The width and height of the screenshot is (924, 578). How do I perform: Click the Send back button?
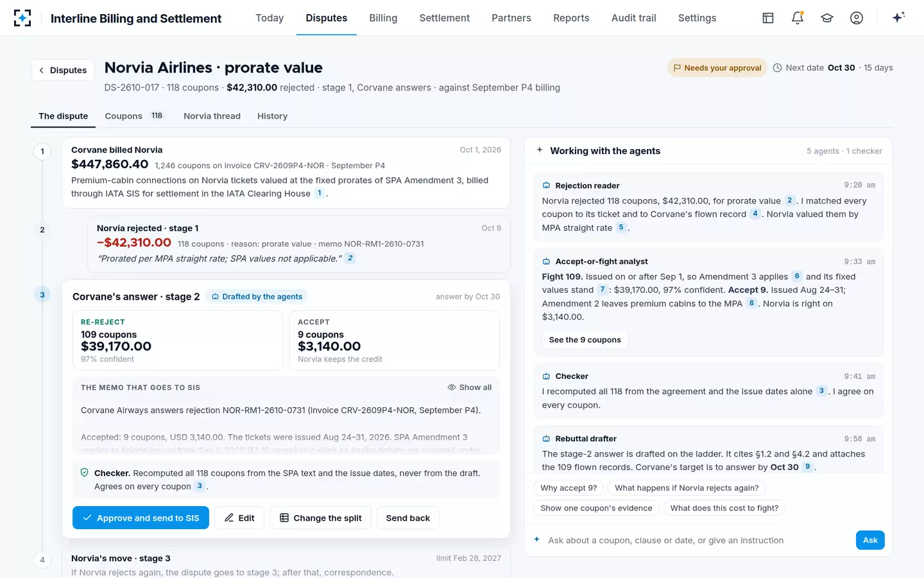[x=408, y=518]
